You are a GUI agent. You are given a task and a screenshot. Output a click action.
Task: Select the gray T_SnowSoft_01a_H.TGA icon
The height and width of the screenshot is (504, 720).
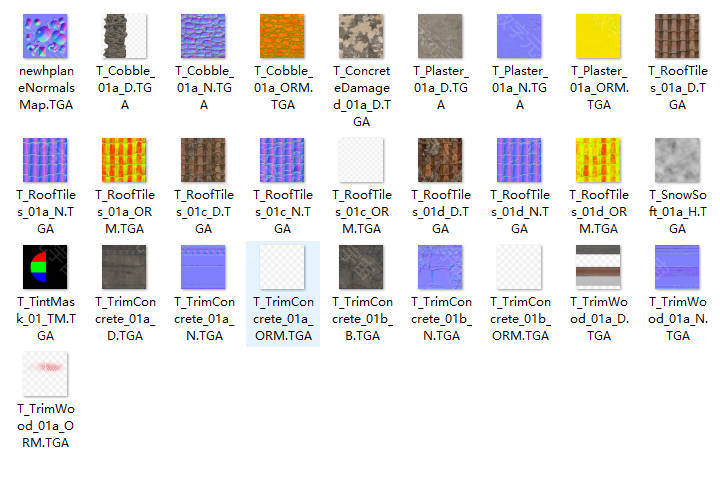click(x=677, y=160)
